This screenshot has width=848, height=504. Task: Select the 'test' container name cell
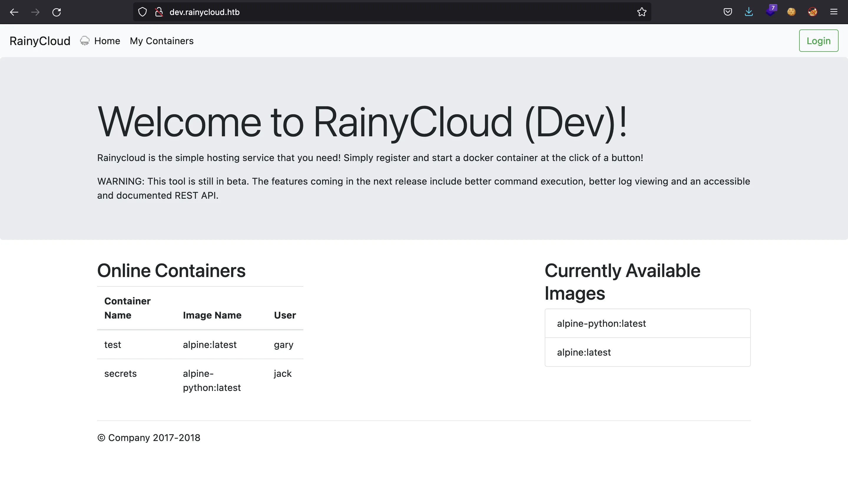coord(112,345)
